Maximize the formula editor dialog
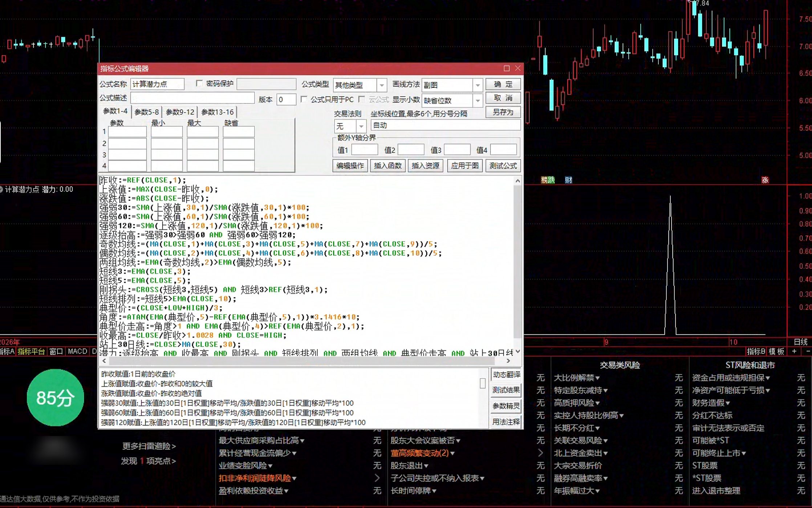The width and height of the screenshot is (812, 508). [507, 68]
